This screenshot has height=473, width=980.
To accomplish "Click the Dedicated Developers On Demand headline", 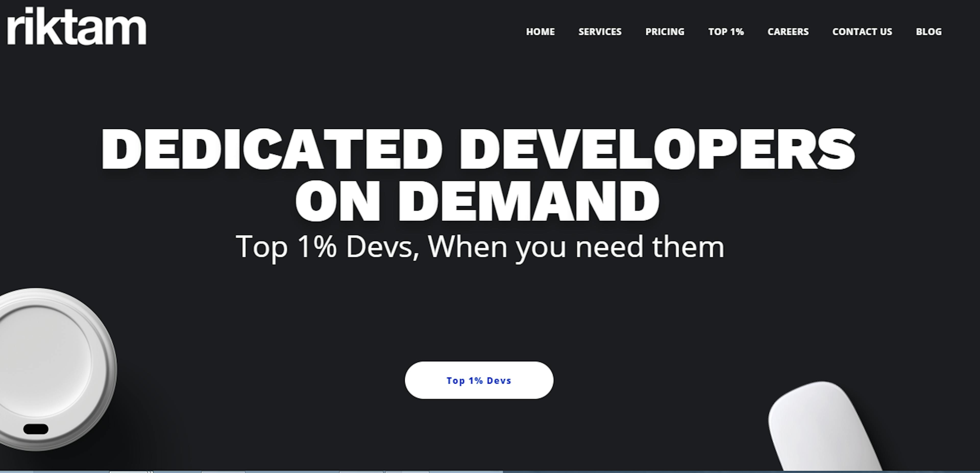I will tap(478, 175).
